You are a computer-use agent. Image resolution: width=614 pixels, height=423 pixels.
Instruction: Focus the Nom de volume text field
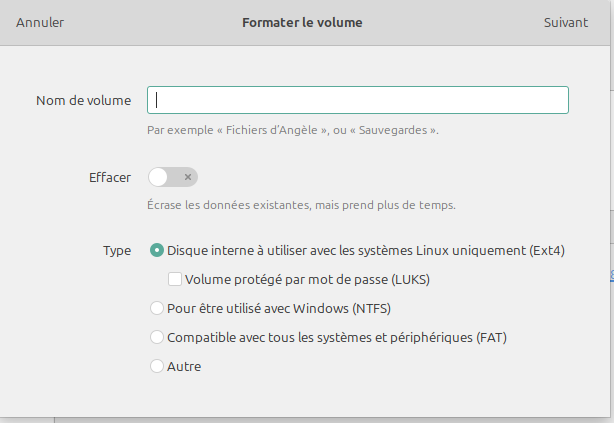click(x=358, y=100)
